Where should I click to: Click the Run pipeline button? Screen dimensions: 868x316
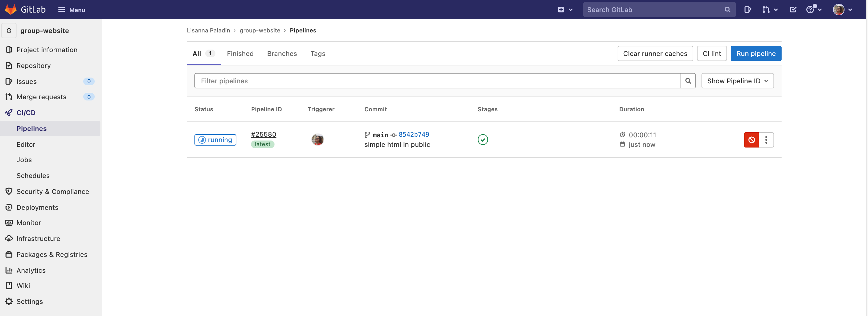coord(756,53)
